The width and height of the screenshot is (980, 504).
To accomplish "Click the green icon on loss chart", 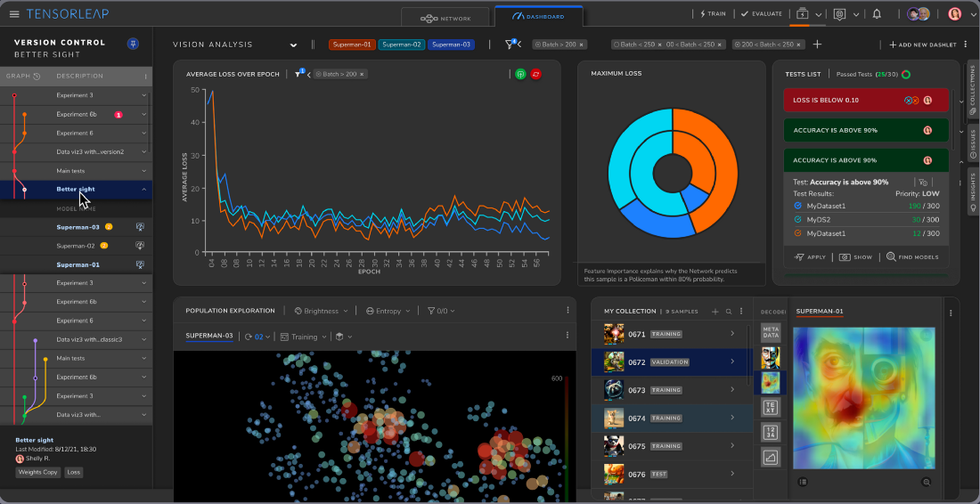I will tap(520, 74).
